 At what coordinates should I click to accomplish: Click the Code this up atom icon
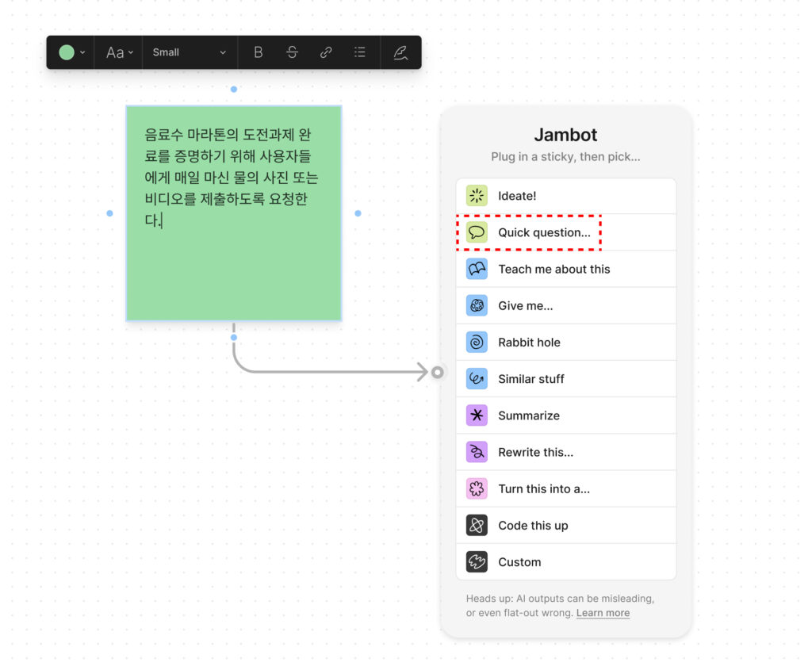click(477, 526)
